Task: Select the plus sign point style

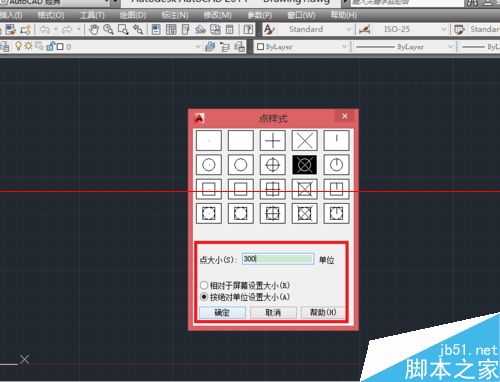Action: pyautogui.click(x=273, y=140)
